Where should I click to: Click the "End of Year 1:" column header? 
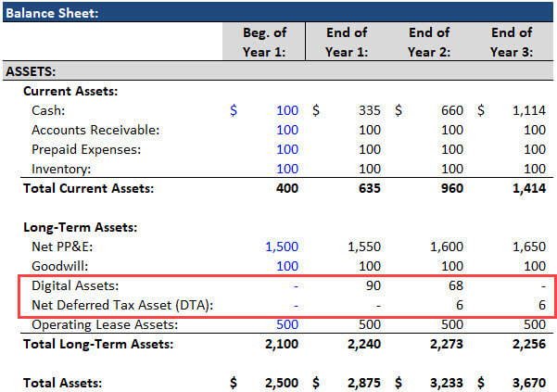(347, 43)
